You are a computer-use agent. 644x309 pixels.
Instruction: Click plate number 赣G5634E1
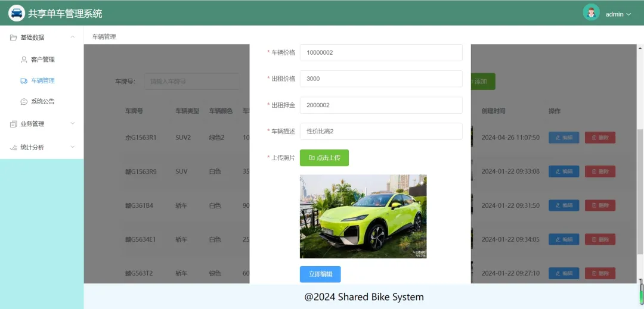tap(141, 239)
